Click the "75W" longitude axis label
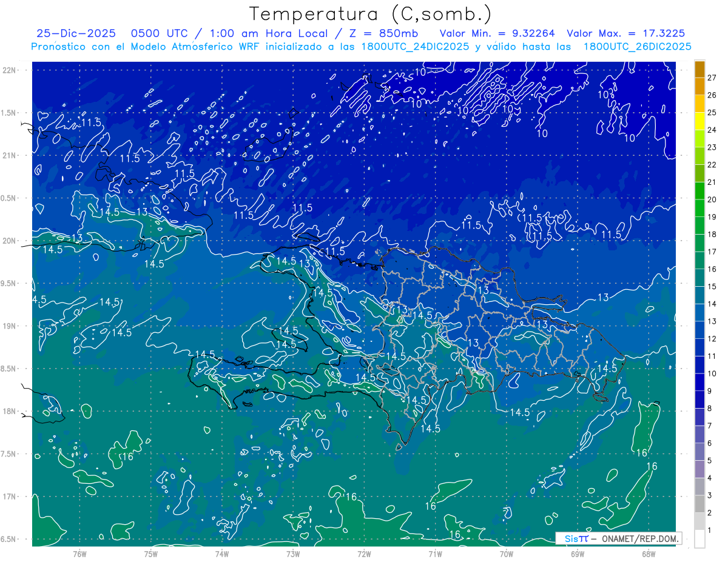Image resolution: width=728 pixels, height=562 pixels. click(x=151, y=554)
